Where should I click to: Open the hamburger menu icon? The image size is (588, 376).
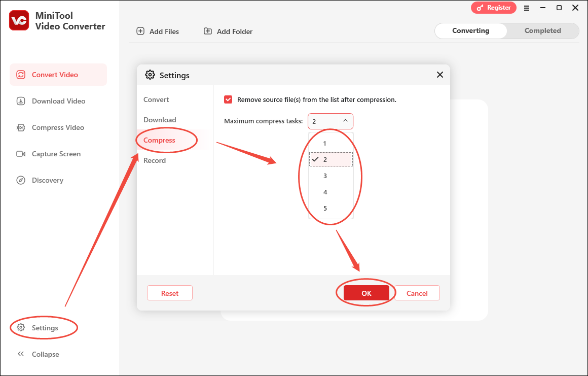[527, 8]
